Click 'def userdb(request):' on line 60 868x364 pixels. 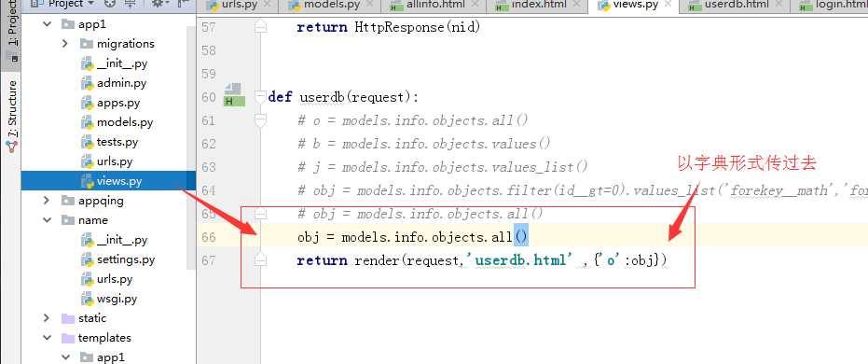343,97
